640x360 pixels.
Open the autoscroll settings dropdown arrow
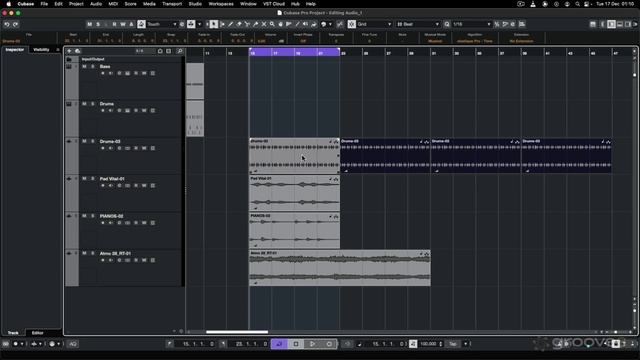click(200, 24)
